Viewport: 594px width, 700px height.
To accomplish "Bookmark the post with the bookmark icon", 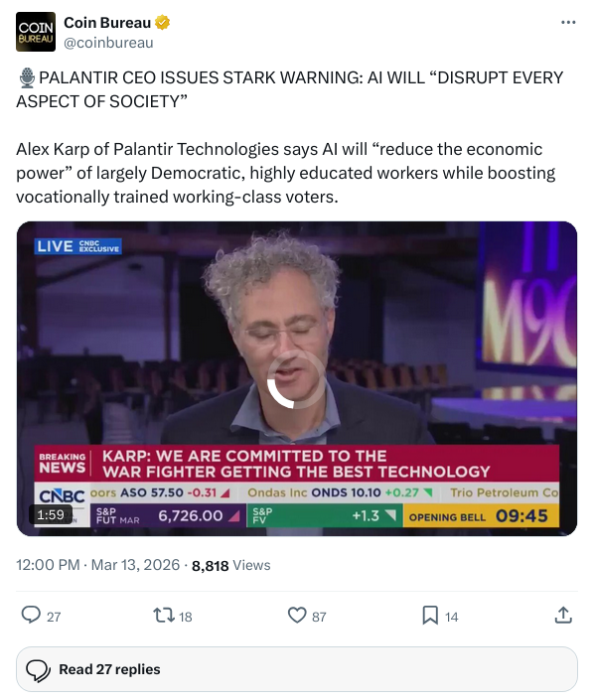I will [x=430, y=615].
